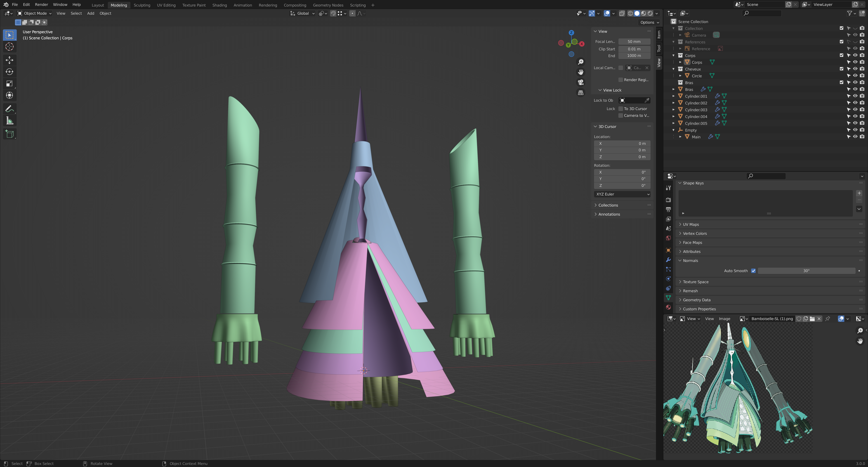Choose the Add Cube tool
The width and height of the screenshot is (868, 467).
(x=9, y=134)
